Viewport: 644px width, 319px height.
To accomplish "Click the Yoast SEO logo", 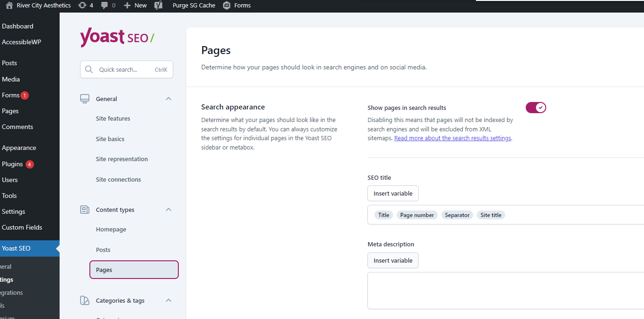I will 117,37.
